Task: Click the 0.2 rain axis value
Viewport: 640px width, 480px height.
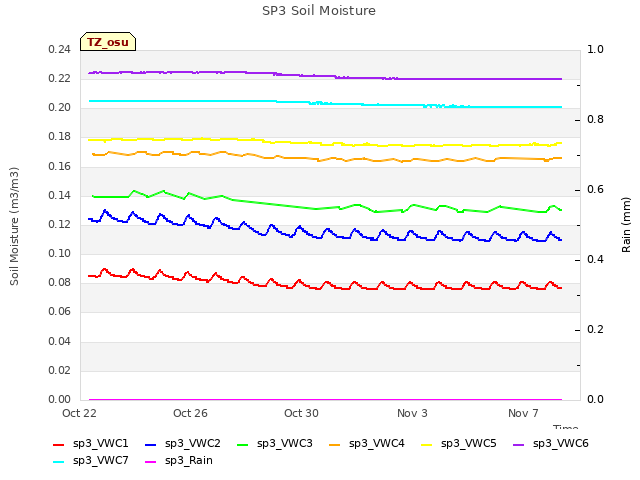Action: tap(595, 329)
